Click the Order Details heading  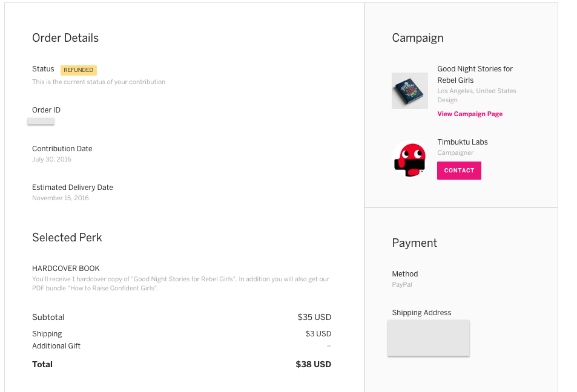pyautogui.click(x=65, y=38)
